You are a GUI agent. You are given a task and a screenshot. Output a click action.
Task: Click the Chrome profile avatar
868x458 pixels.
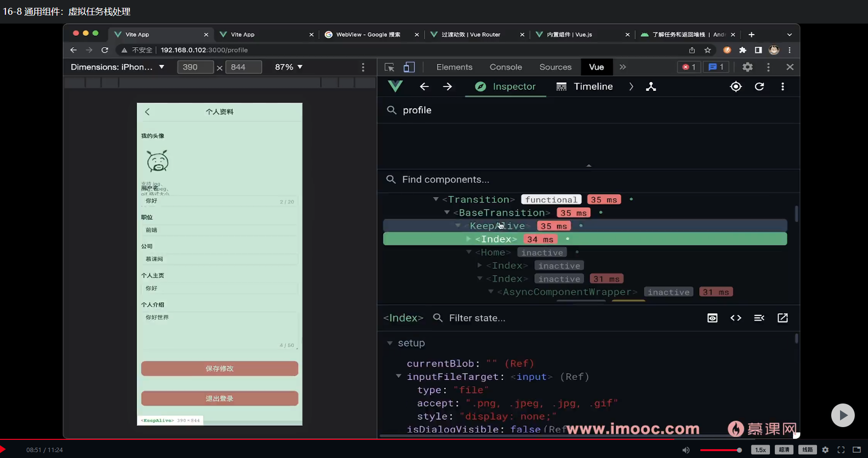coord(774,50)
